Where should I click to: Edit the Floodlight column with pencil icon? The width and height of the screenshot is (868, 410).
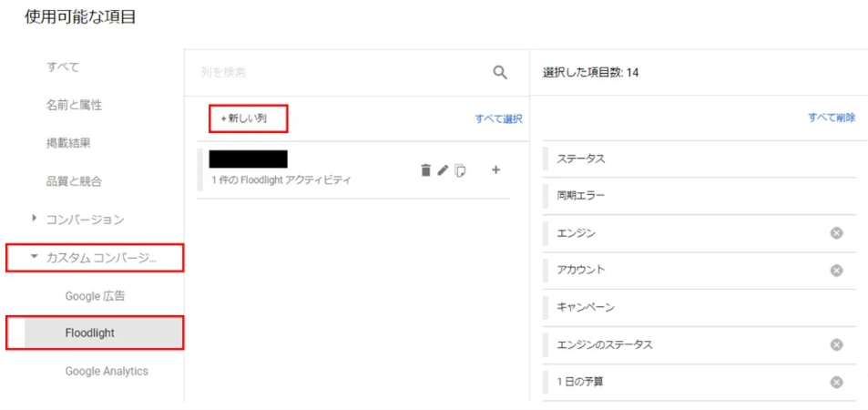point(443,170)
